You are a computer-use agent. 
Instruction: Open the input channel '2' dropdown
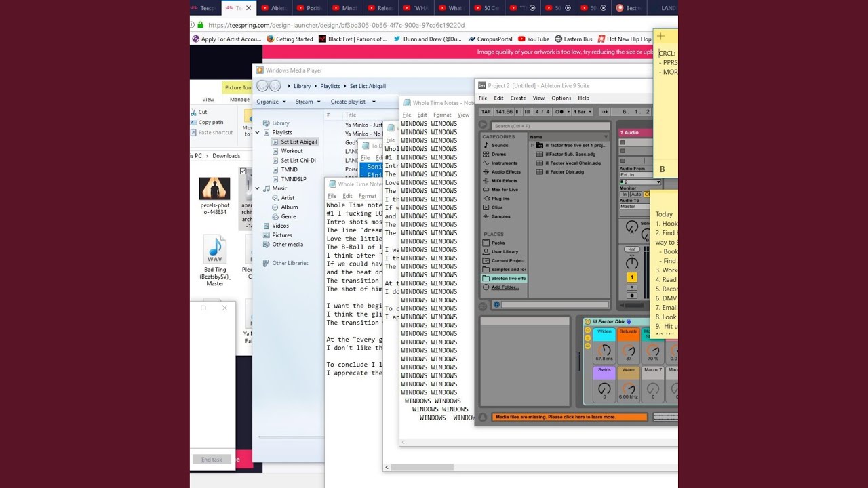point(640,182)
